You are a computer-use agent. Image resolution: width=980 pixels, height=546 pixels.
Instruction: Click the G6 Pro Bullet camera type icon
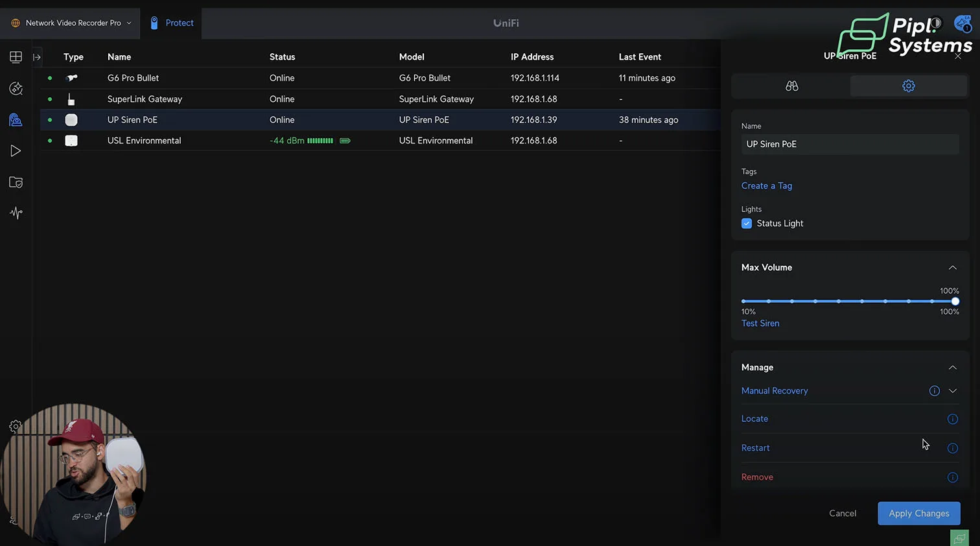[71, 78]
